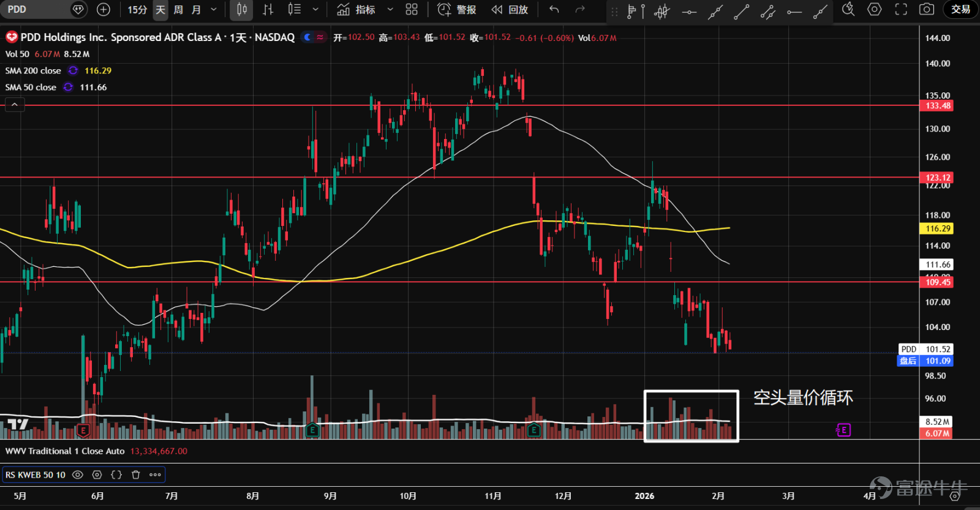Screen dimensions: 980x510
Task: Collapse the indicator legend with chevron
Action: coord(15,105)
